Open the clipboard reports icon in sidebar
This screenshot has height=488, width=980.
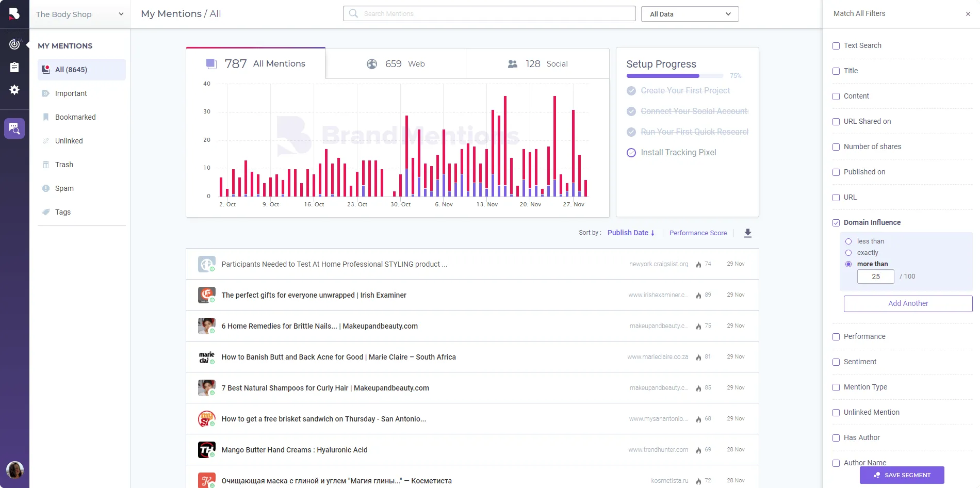[x=14, y=67]
